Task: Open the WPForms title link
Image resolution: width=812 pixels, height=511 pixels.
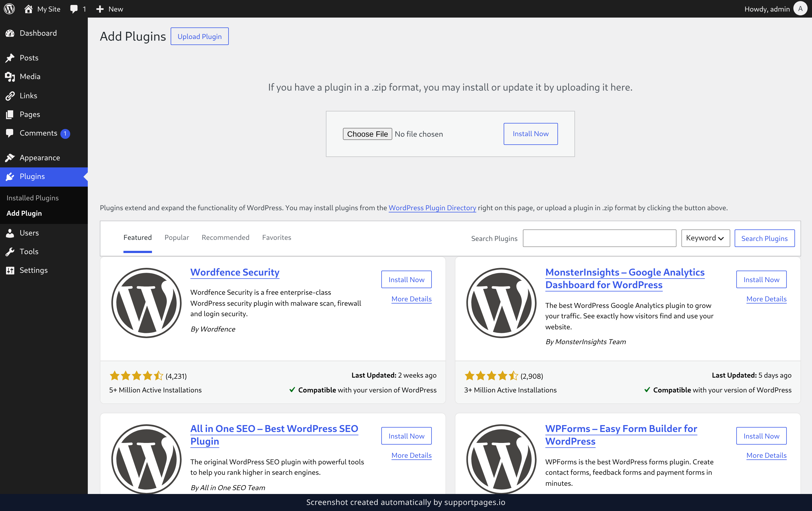Action: (621, 435)
